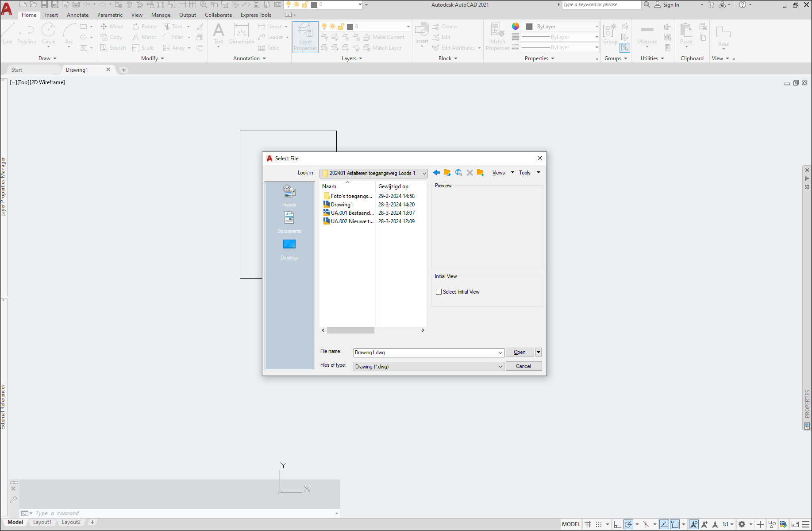Expand the Draw panel flyout
Viewport: 812px width, 531px height.
click(48, 58)
